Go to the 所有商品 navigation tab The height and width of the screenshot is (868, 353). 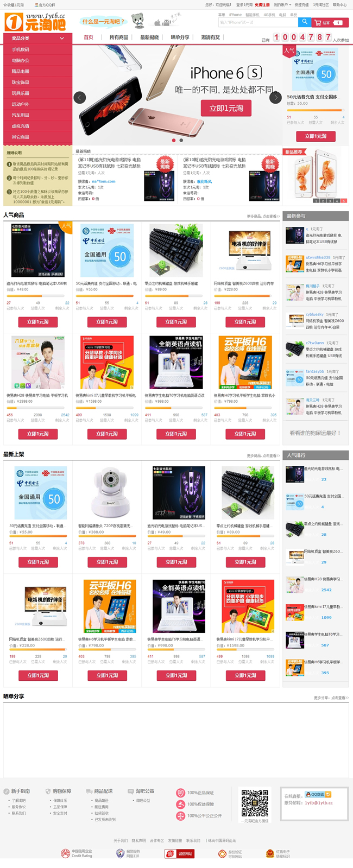(x=119, y=37)
